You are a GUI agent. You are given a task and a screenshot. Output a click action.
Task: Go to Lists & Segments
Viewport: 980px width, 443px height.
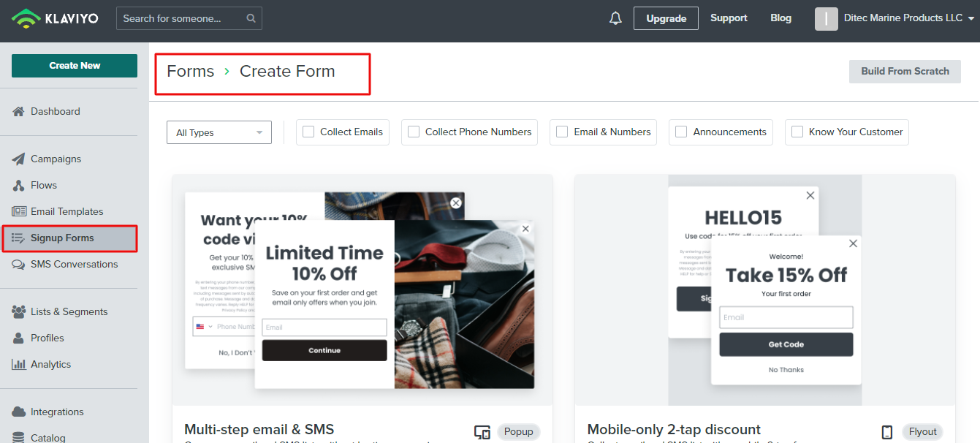click(69, 312)
